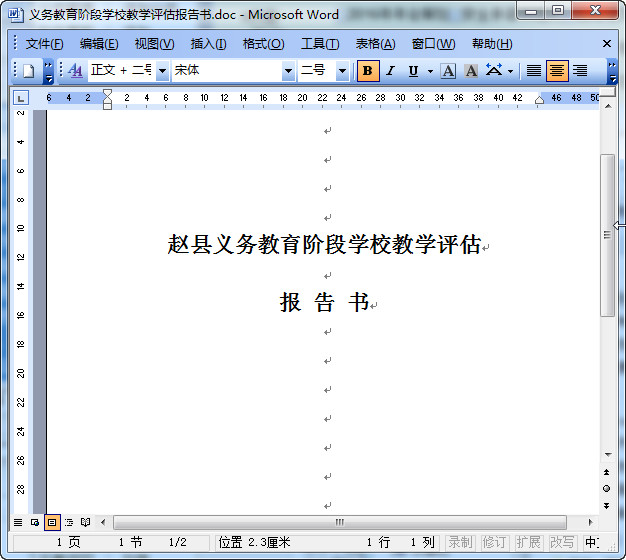Click inside the font name field
626x560 pixels.
(x=227, y=71)
